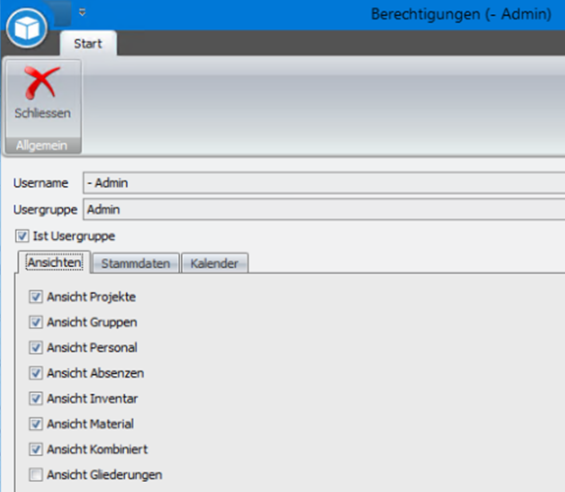Viewport: 565px width, 492px height.
Task: Uncheck the Ist Usergruppe checkbox
Action: pos(22,236)
